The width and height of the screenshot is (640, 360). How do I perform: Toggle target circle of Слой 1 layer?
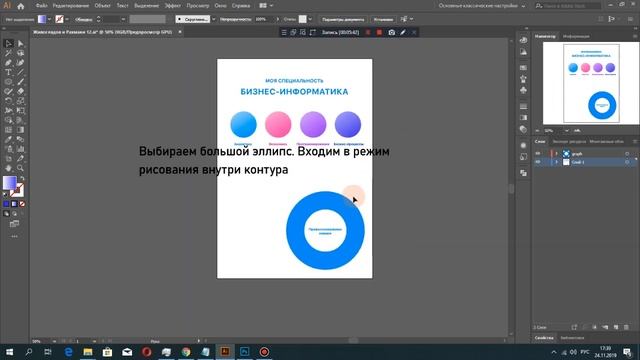point(627,162)
